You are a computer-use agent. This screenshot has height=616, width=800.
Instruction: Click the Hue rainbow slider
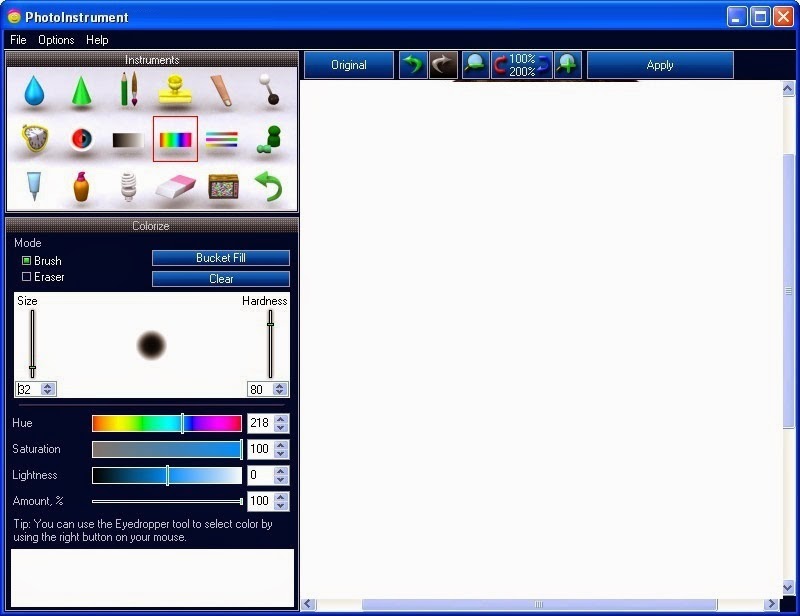click(x=167, y=423)
